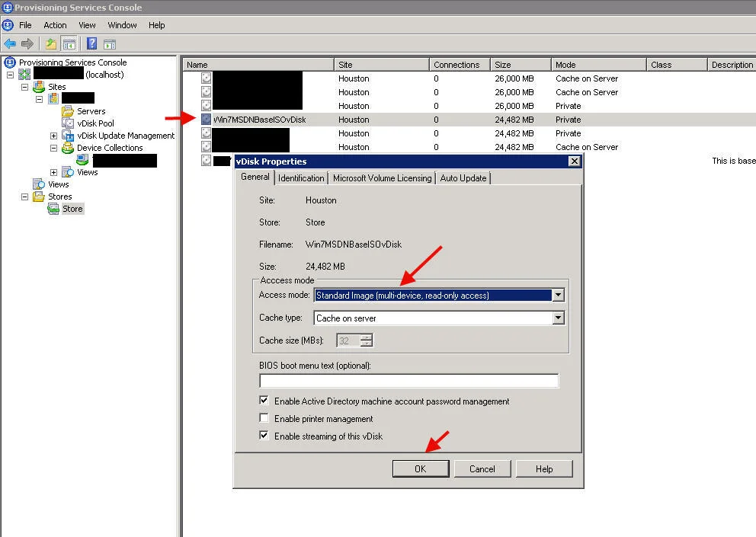Toggle the Show/Hide console tree icon

pyautogui.click(x=69, y=44)
